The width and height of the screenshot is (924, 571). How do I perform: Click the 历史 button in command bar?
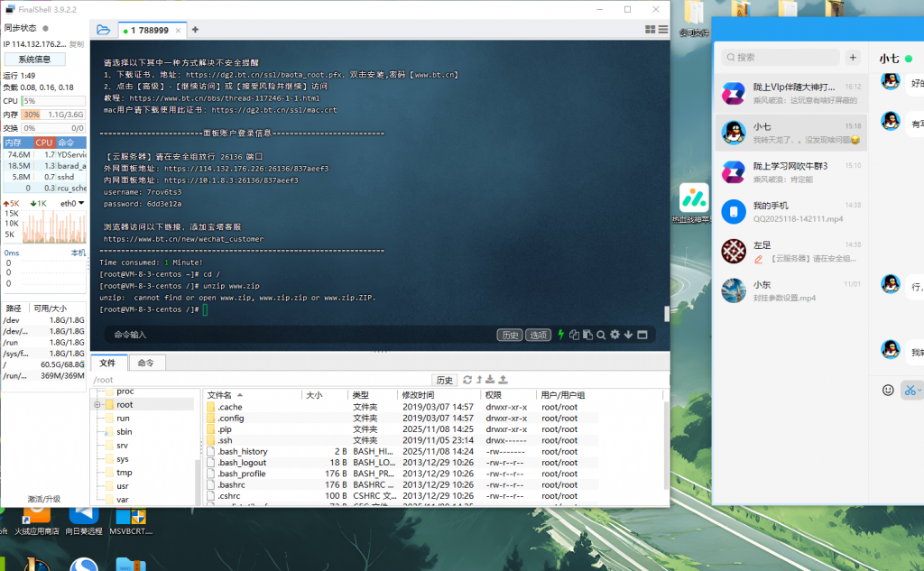coord(510,335)
